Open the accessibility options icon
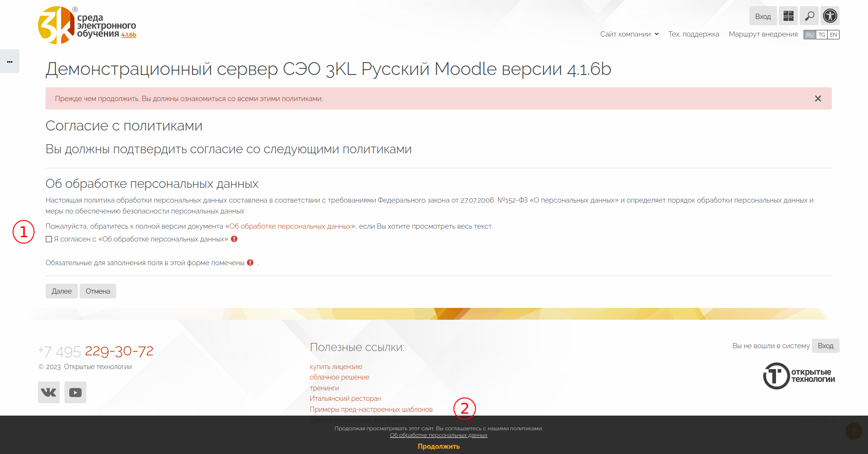This screenshot has height=454, width=868. (x=830, y=16)
